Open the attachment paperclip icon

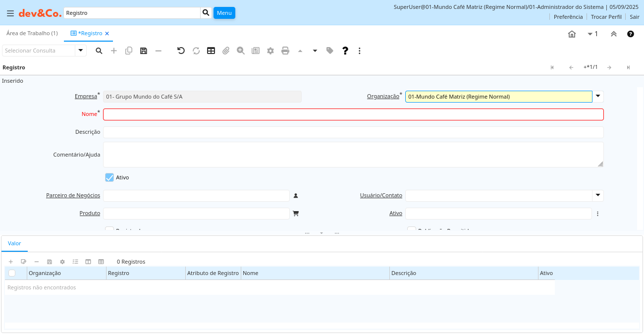tap(226, 51)
